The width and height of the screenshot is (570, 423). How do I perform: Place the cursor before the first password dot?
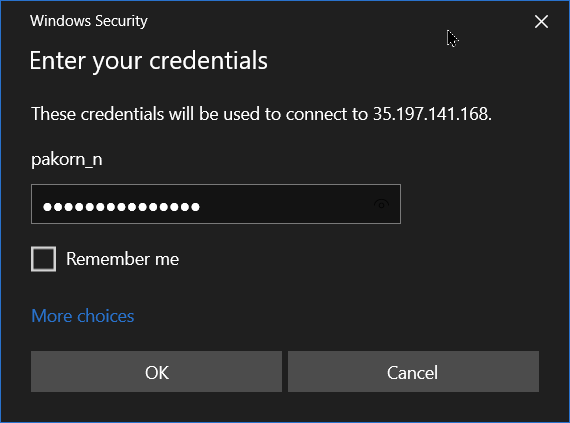(x=42, y=207)
